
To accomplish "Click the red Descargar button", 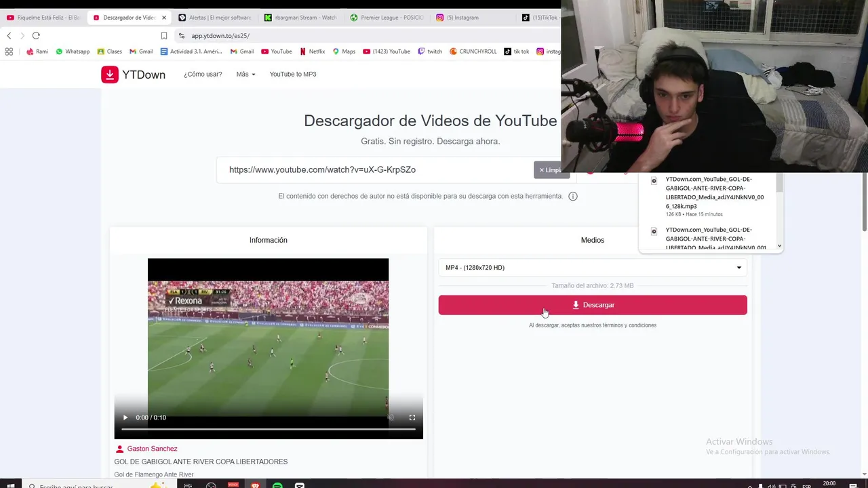I will pos(593,305).
